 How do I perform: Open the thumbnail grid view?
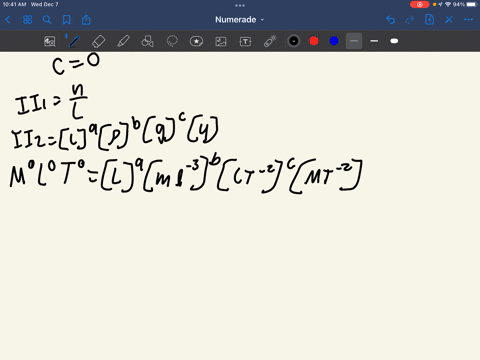point(27,20)
